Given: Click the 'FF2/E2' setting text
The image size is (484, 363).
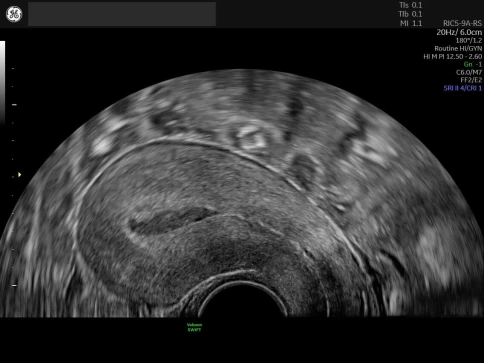Looking at the screenshot, I should 471,80.
